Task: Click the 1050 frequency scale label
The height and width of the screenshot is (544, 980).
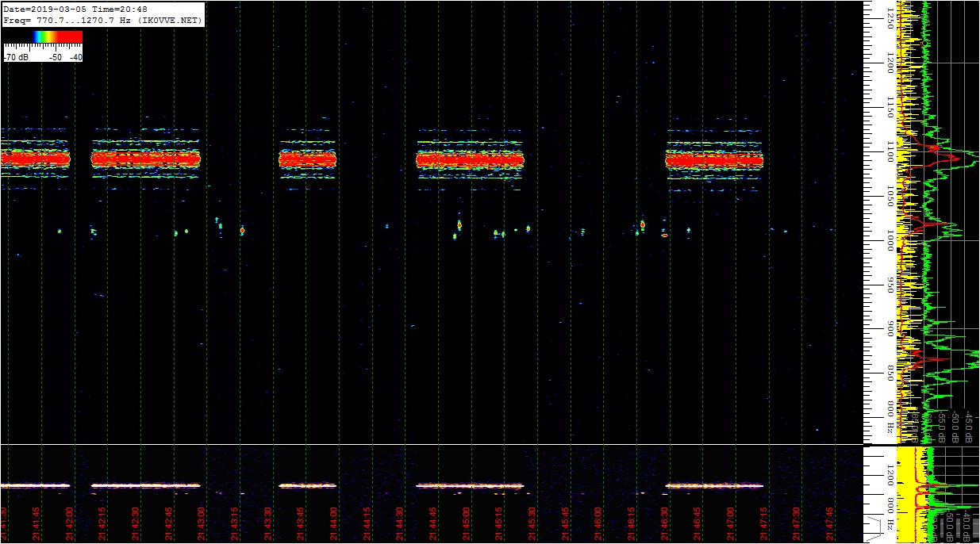Action: [890, 197]
